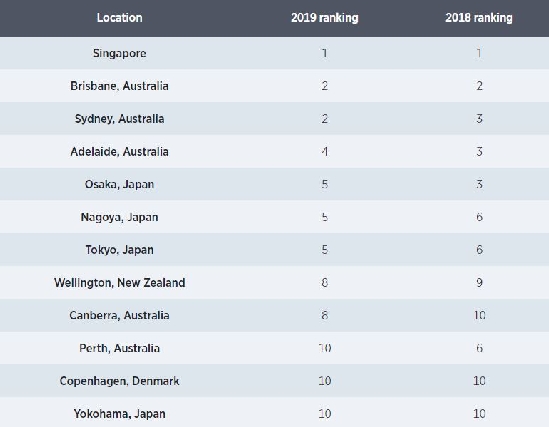Click the 2018 ranking column header
The height and width of the screenshot is (427, 549).
(x=479, y=18)
